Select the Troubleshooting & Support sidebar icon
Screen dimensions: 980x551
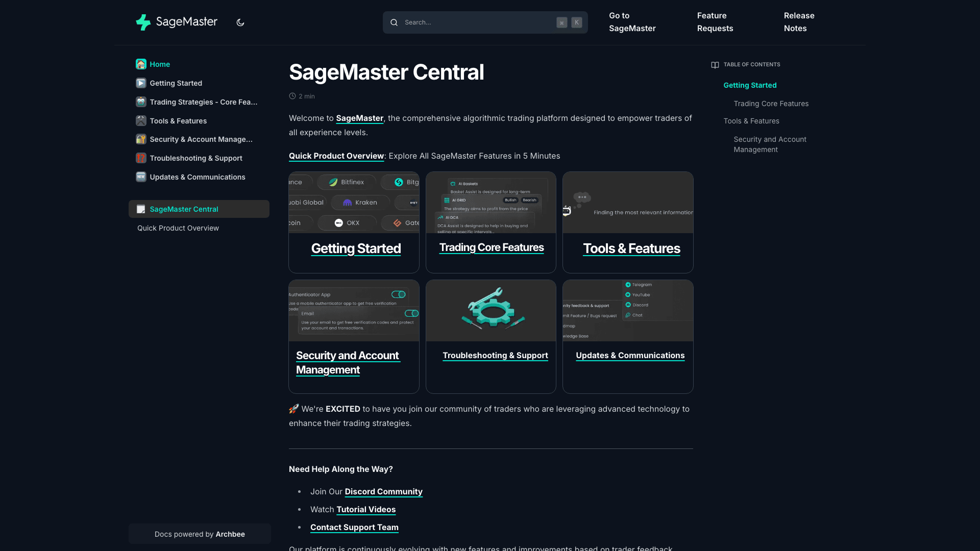click(x=141, y=158)
